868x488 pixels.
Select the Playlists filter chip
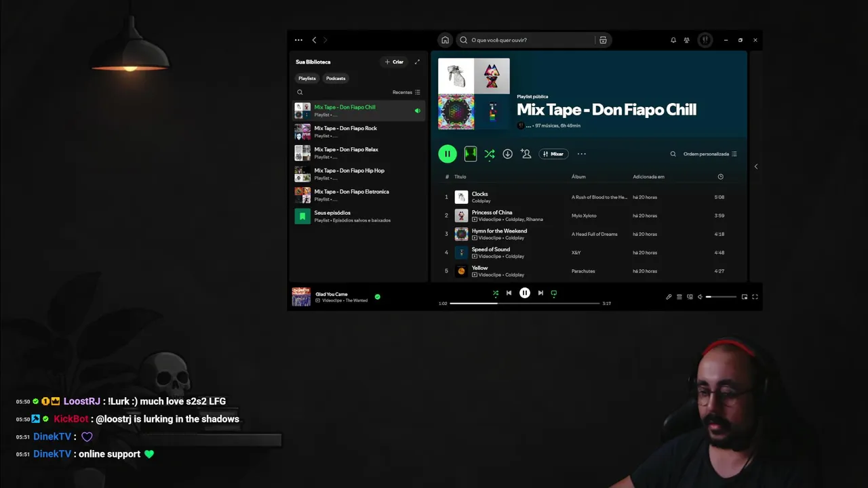point(307,78)
